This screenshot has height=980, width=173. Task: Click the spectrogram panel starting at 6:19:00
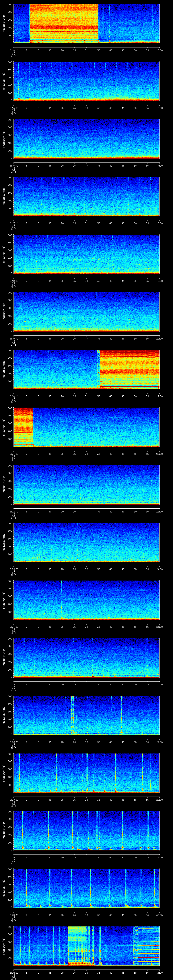point(86,312)
